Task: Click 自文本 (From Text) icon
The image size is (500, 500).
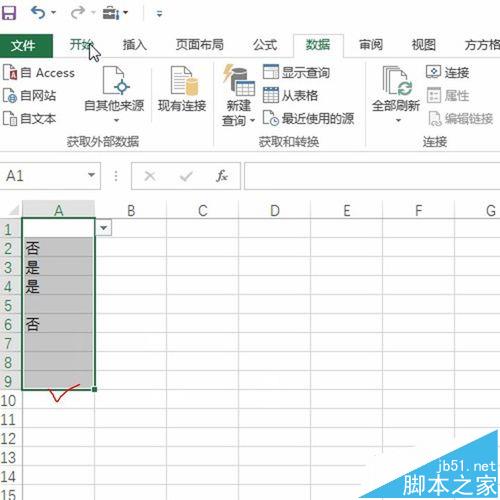Action: tap(9, 119)
